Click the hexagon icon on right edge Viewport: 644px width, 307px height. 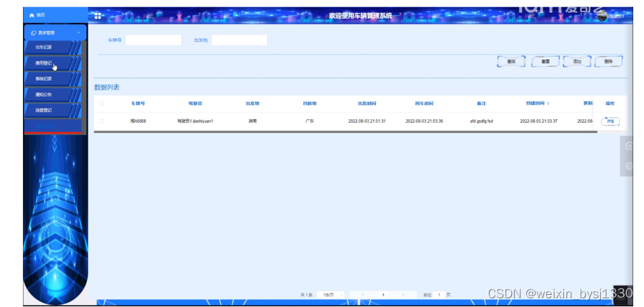pyautogui.click(x=629, y=166)
